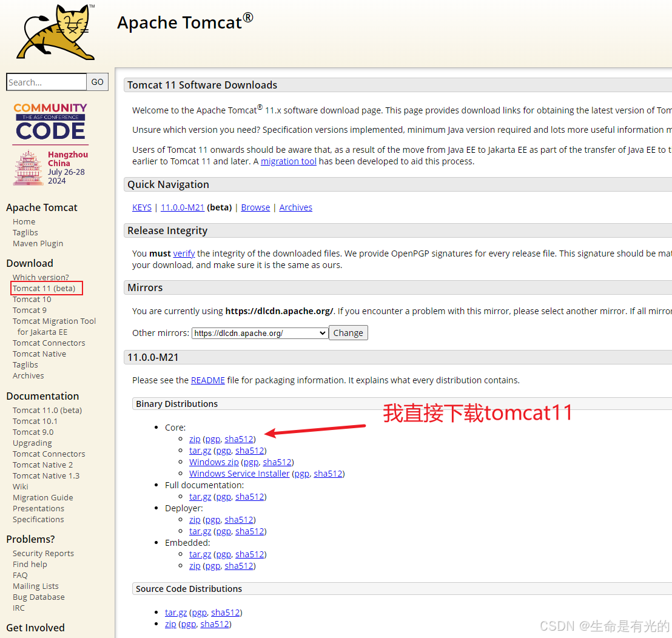Open sha512 for Core Windows zip
The width and height of the screenshot is (672, 638).
[277, 462]
